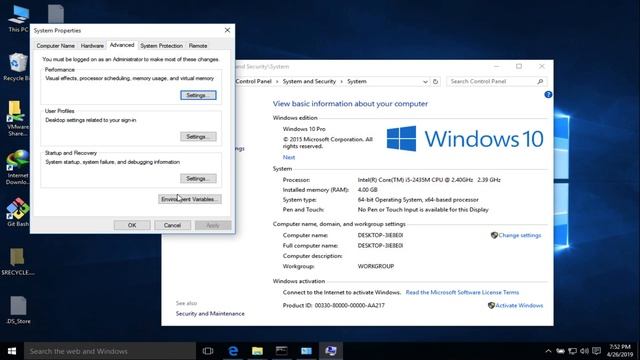
Task: Close the System Properties dialog
Action: pyautogui.click(x=227, y=30)
